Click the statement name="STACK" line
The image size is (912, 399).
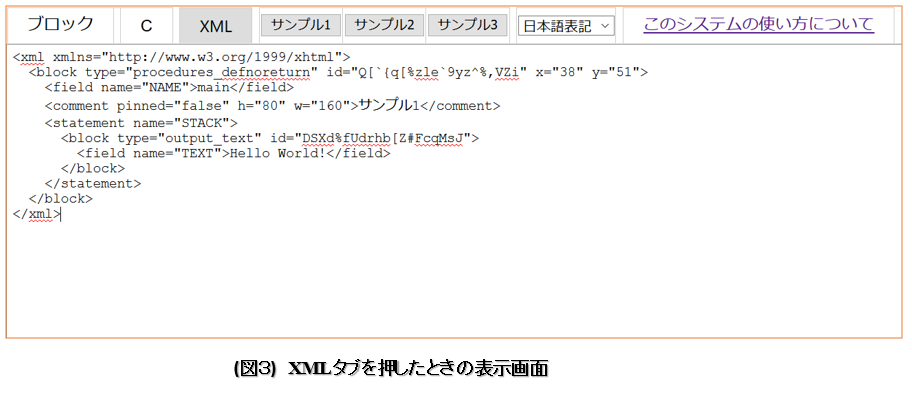(141, 123)
